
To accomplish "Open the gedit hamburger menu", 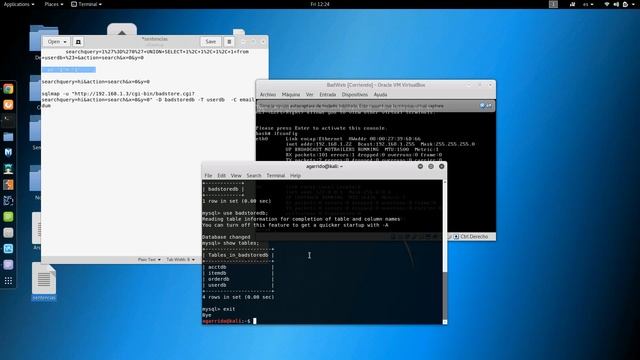I will pos(229,42).
